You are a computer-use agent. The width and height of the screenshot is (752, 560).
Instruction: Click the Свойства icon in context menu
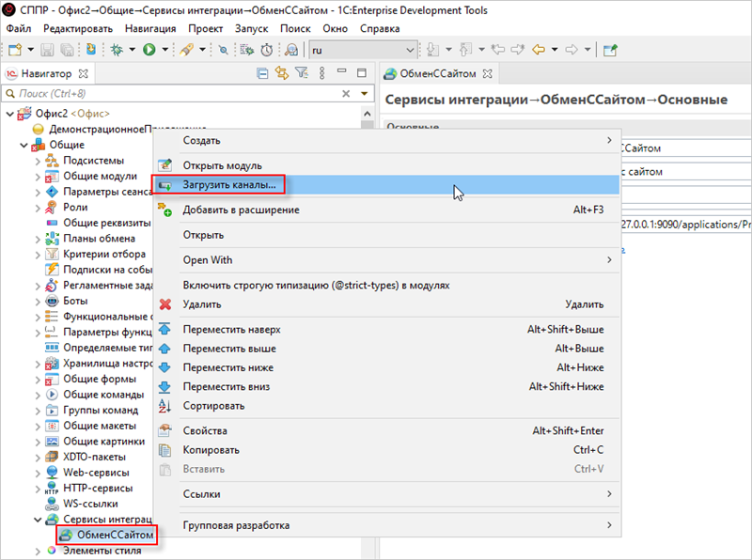tap(165, 431)
